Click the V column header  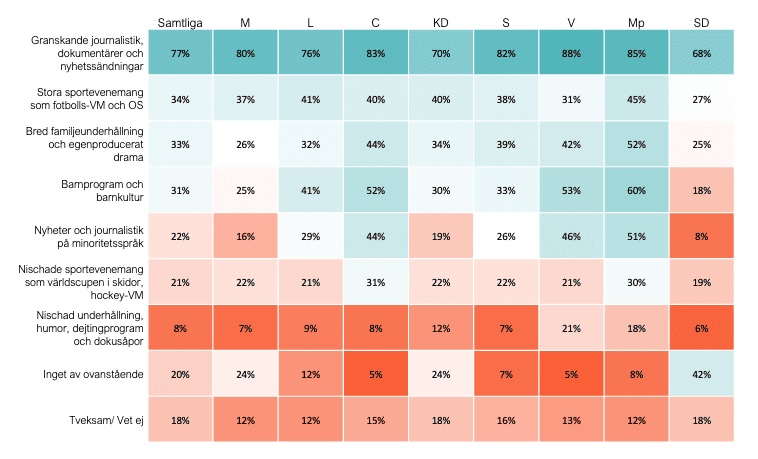tap(571, 21)
